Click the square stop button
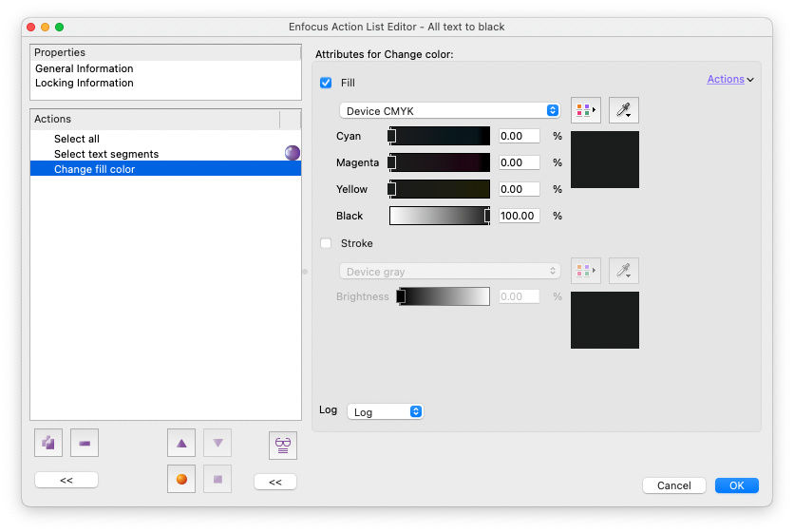Screen dimensions: 794x532 (217, 479)
